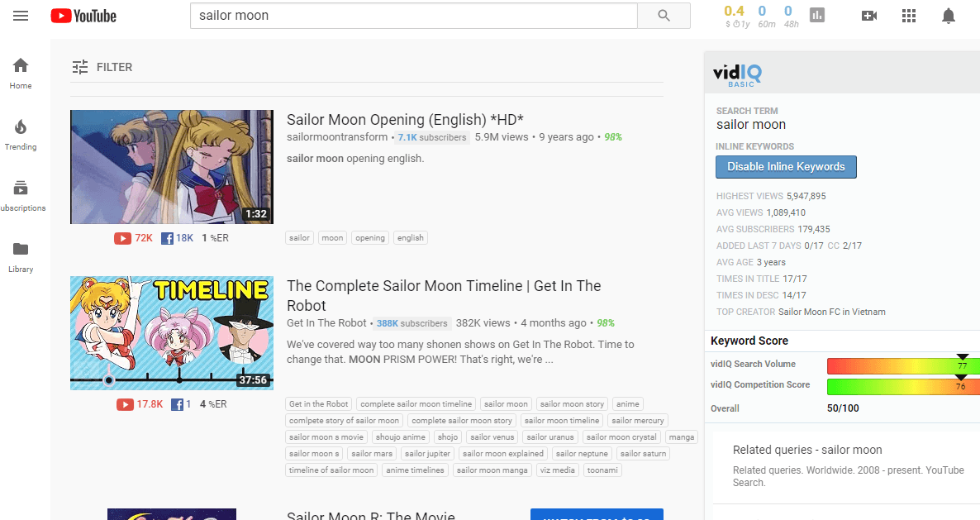The width and height of the screenshot is (980, 520).
Task: Click the 'sailor moon explained' tag
Action: tap(503, 454)
